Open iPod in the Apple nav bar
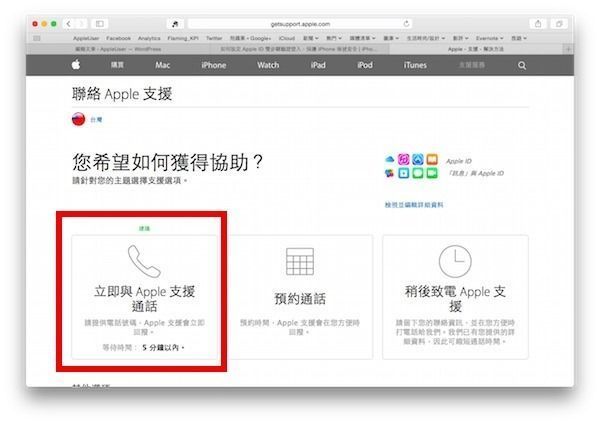Screen dimensions: 600x424 click(365, 65)
